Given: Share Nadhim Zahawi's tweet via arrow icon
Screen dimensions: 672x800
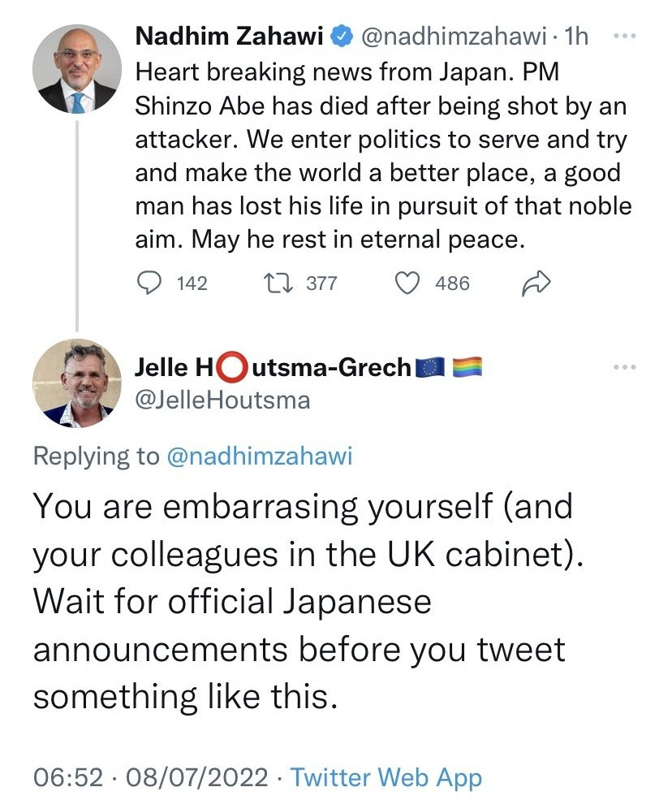Looking at the screenshot, I should tap(538, 283).
